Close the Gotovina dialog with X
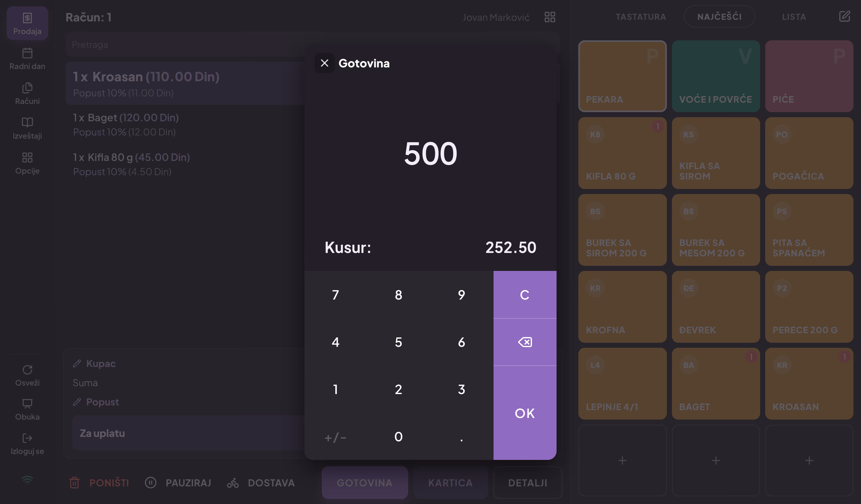The height and width of the screenshot is (504, 861). tap(324, 63)
